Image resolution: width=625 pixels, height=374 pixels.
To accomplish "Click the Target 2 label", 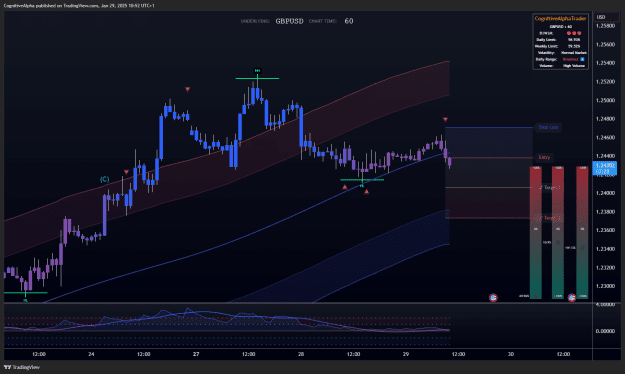I will (x=550, y=218).
